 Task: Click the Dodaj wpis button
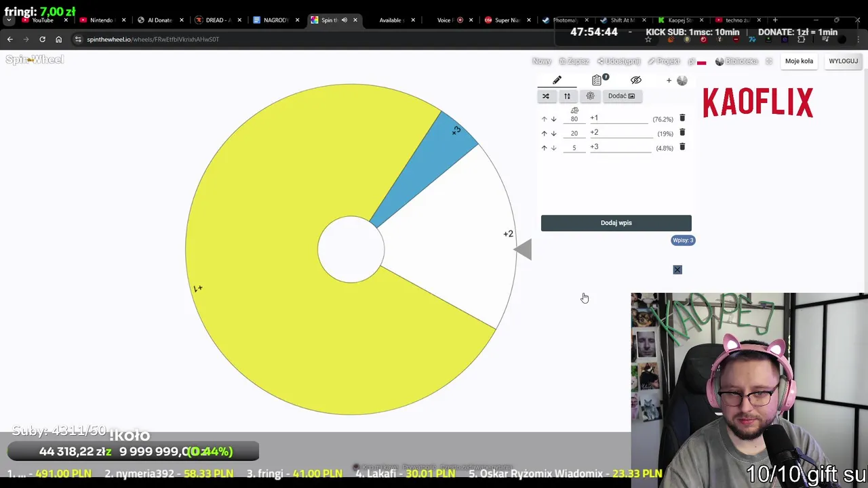click(616, 223)
